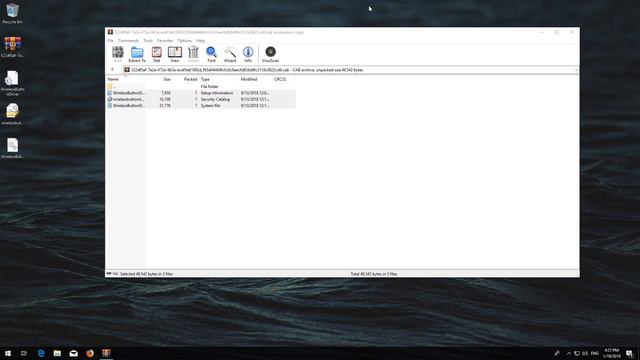Open the Help menu

coord(200,40)
